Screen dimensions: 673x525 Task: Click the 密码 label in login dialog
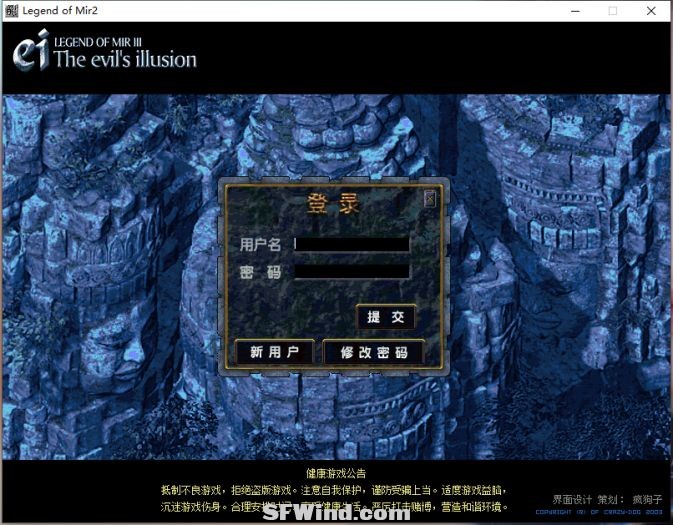coord(260,272)
